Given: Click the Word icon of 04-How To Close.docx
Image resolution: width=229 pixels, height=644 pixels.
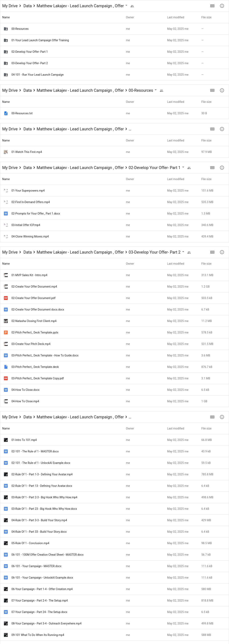Looking at the screenshot, I should pos(6,390).
